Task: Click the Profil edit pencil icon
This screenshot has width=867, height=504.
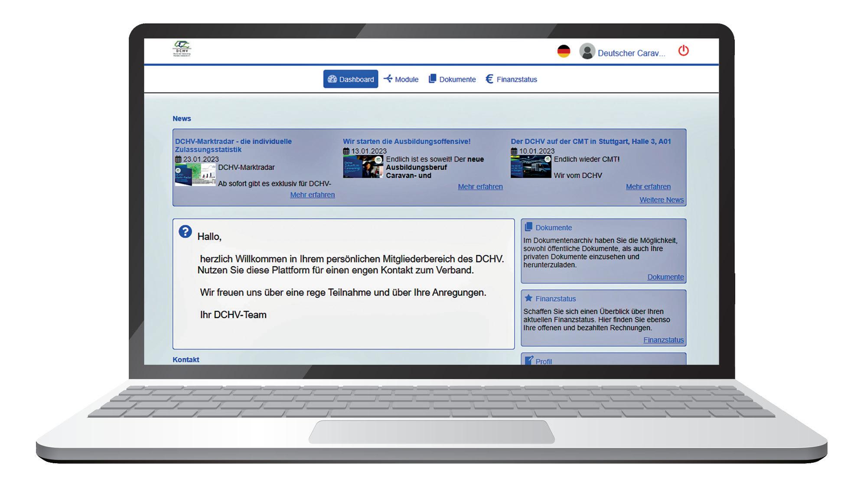Action: pos(529,361)
